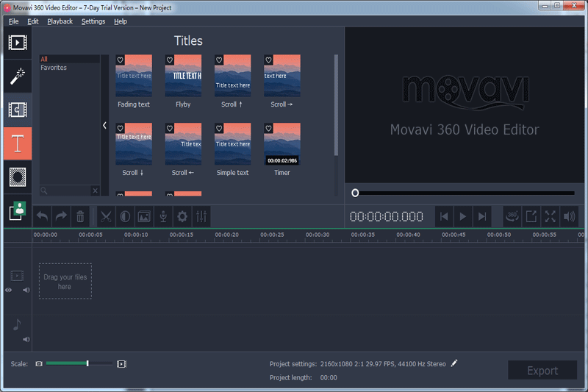Screen dimensions: 588x392
Task: Select the All titles category
Action: coord(70,59)
